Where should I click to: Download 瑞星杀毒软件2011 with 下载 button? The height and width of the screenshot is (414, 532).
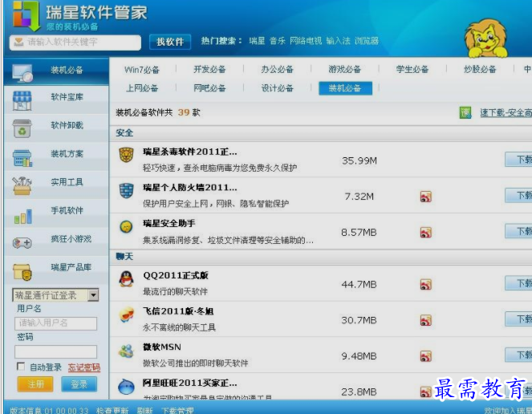click(x=518, y=160)
